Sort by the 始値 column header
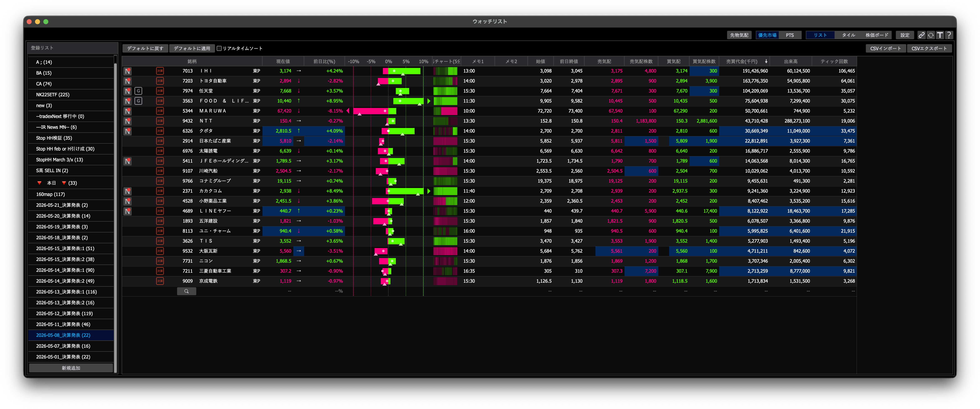This screenshot has width=980, height=409. tap(540, 61)
